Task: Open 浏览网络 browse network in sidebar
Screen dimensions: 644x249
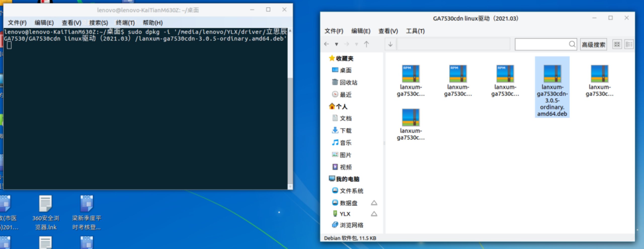Action: [348, 225]
